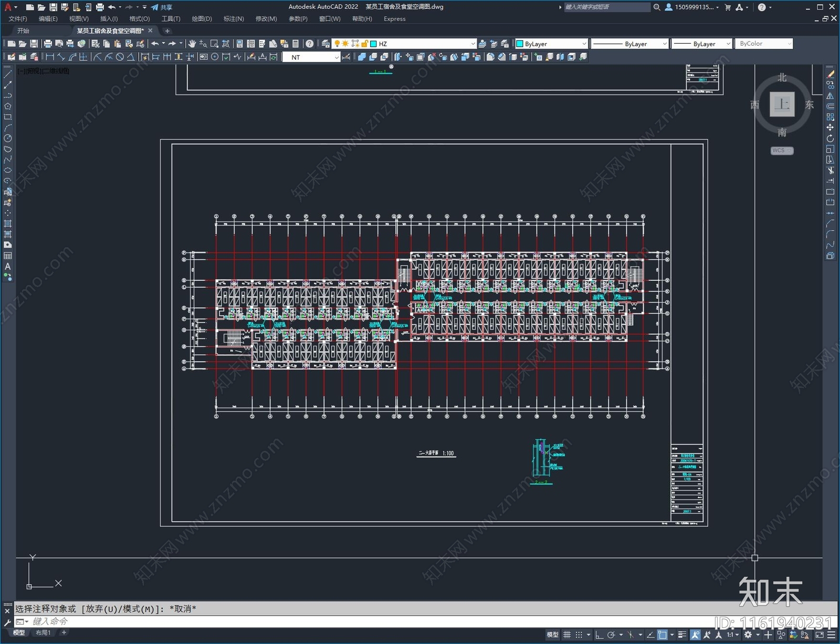Image resolution: width=840 pixels, height=644 pixels.
Task: Click the cyan layer color swatch beside HZ
Action: pos(374,44)
